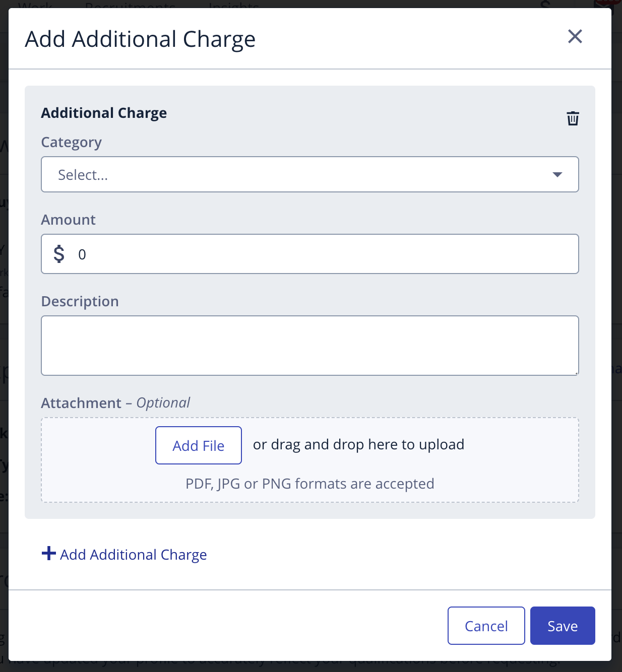Delete the Additional Charge entry via trash icon
Image resolution: width=622 pixels, height=672 pixels.
click(573, 118)
